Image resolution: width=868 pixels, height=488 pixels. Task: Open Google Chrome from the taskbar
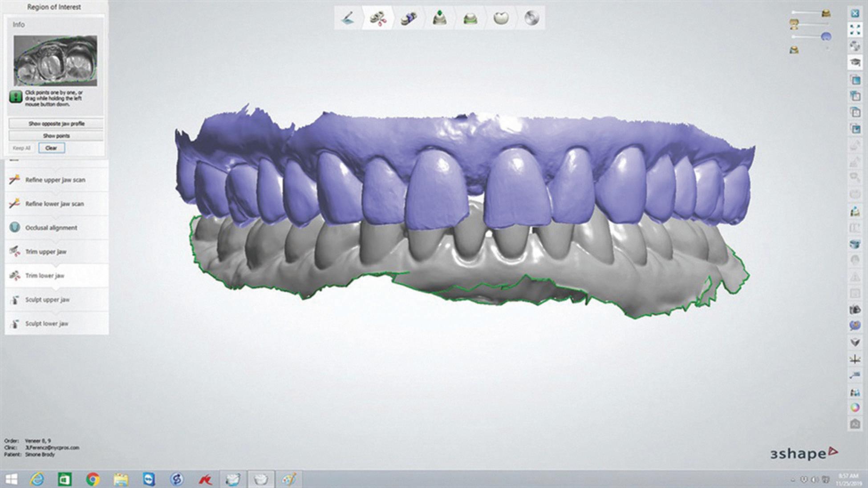[93, 479]
